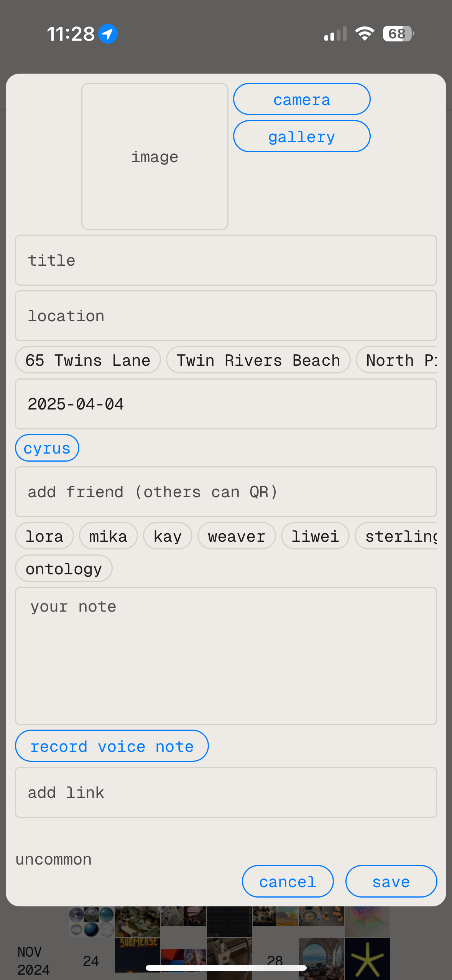Cancel the new entry form
The height and width of the screenshot is (980, 452).
(x=288, y=881)
